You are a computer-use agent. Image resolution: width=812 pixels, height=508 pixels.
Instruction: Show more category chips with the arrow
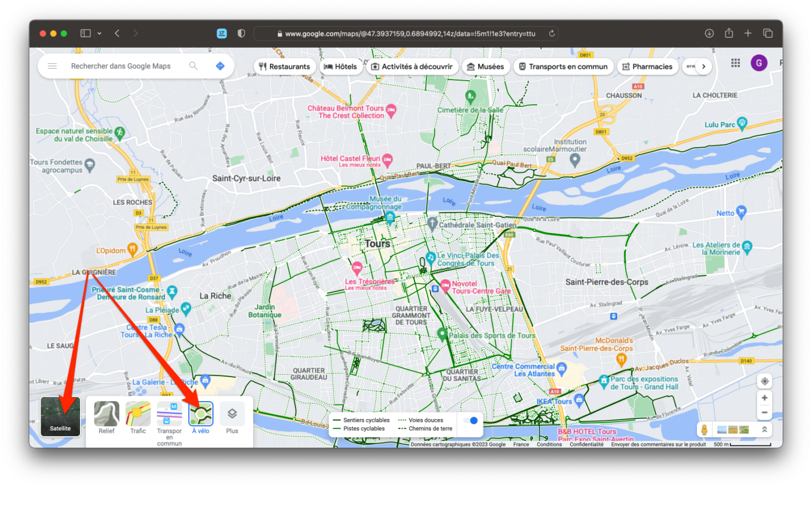703,67
